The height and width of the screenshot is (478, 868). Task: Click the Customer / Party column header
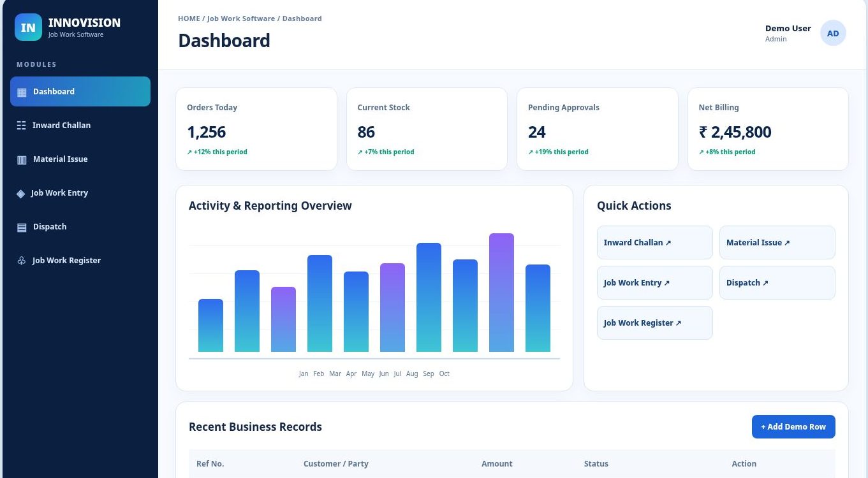click(x=336, y=463)
